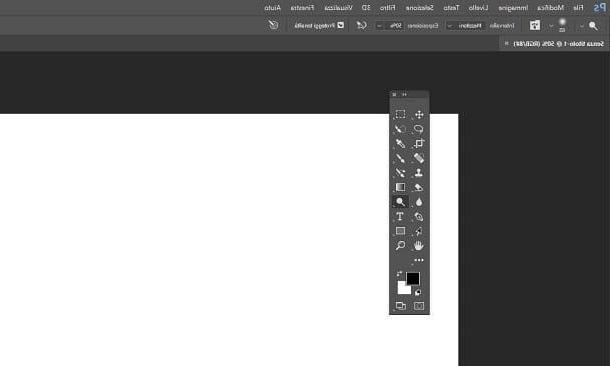Open the brush preset picker arrow
Viewport: 610px width, 366px height.
coord(551,26)
